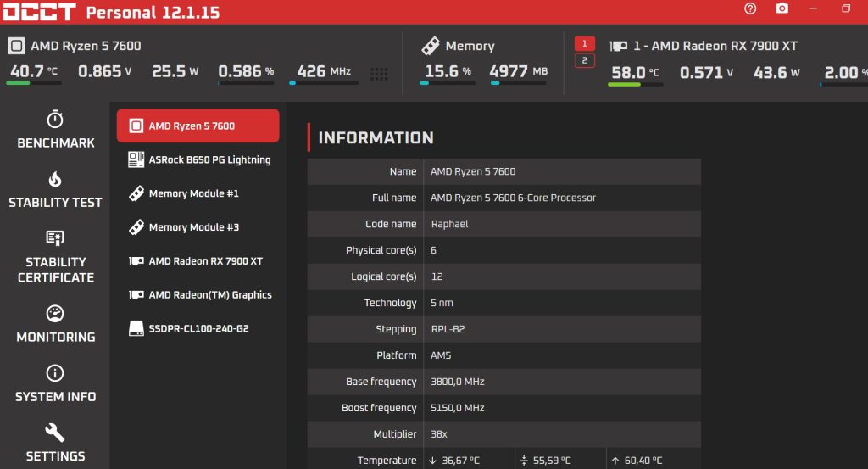The height and width of the screenshot is (469, 868).
Task: Click the SETTINGS label
Action: (x=55, y=456)
